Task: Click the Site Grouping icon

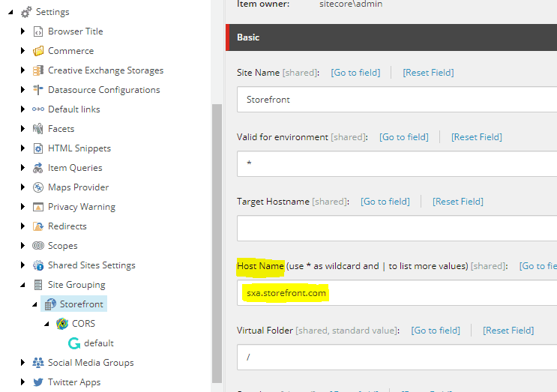Action: [x=38, y=285]
